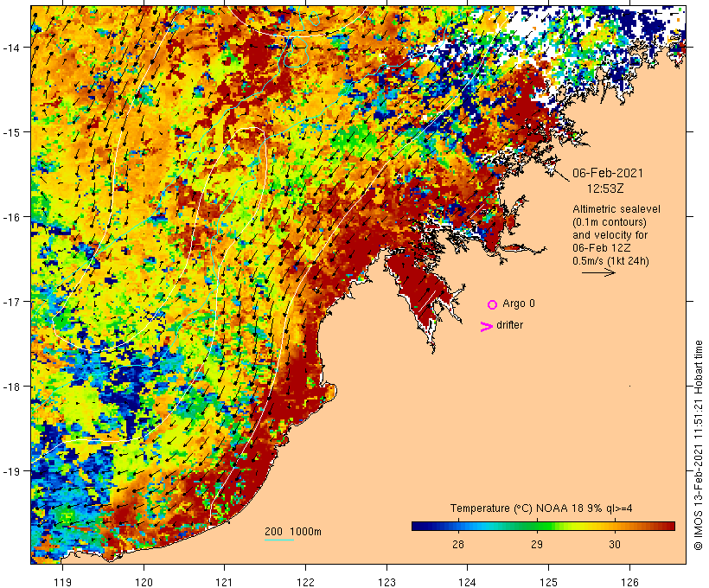Click the 0.5m/s velocity scale arrow
The height and width of the screenshot is (588, 709).
pyautogui.click(x=598, y=272)
